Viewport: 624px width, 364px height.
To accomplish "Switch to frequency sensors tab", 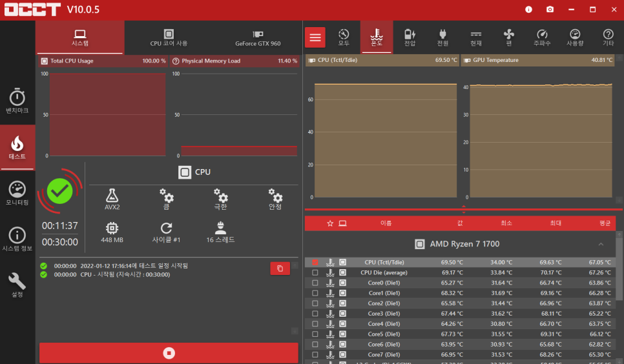I will (542, 37).
